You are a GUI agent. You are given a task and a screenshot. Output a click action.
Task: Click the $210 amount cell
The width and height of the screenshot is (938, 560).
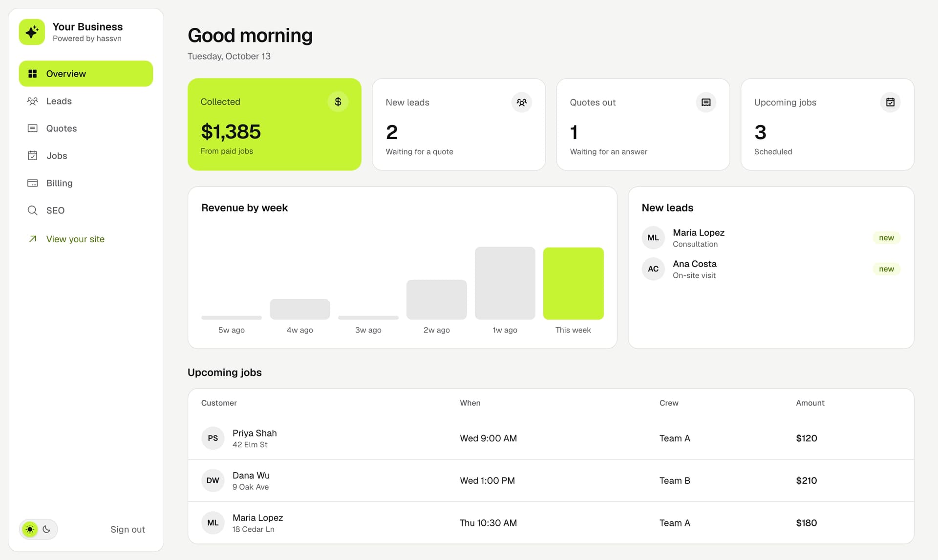806,480
